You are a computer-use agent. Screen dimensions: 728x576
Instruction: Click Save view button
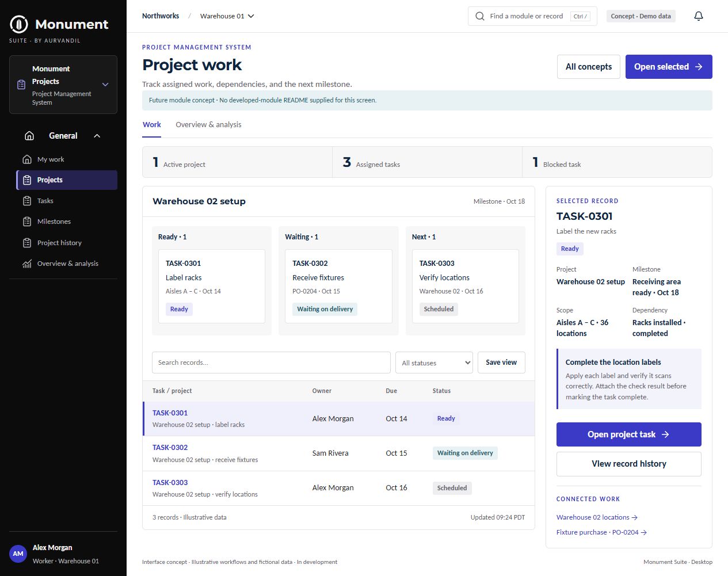click(x=501, y=363)
